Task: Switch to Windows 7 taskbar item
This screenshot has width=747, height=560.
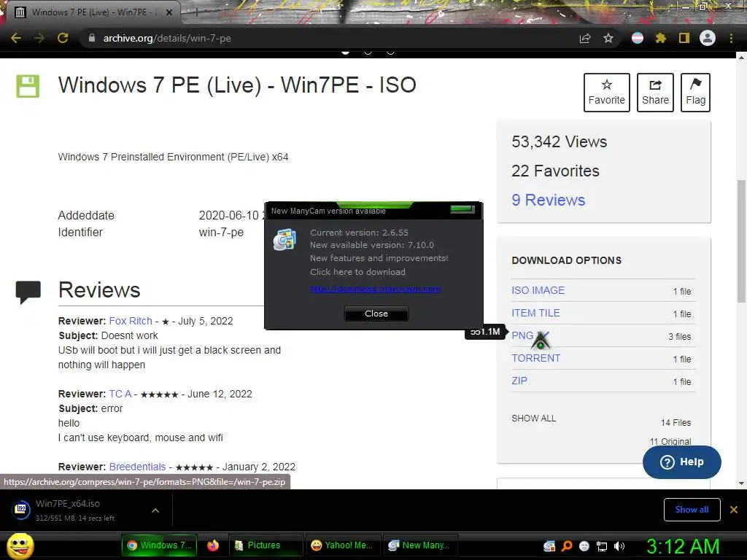Action: coord(159,545)
